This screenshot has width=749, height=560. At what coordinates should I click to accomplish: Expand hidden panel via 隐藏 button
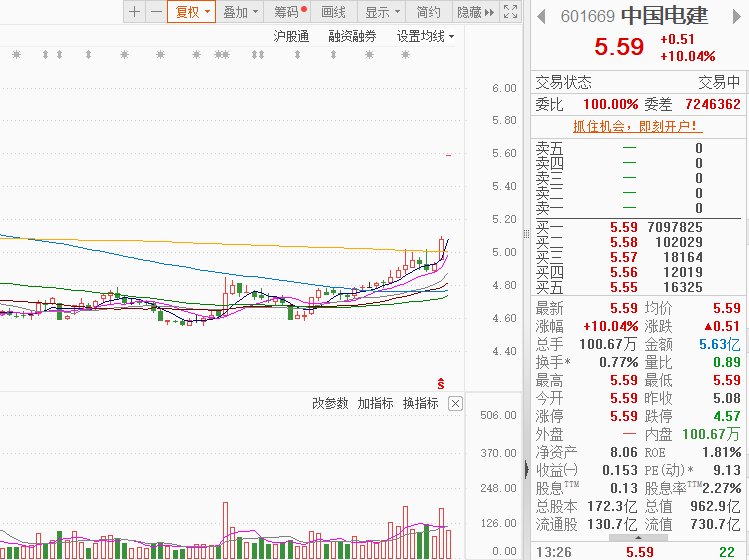(x=475, y=11)
